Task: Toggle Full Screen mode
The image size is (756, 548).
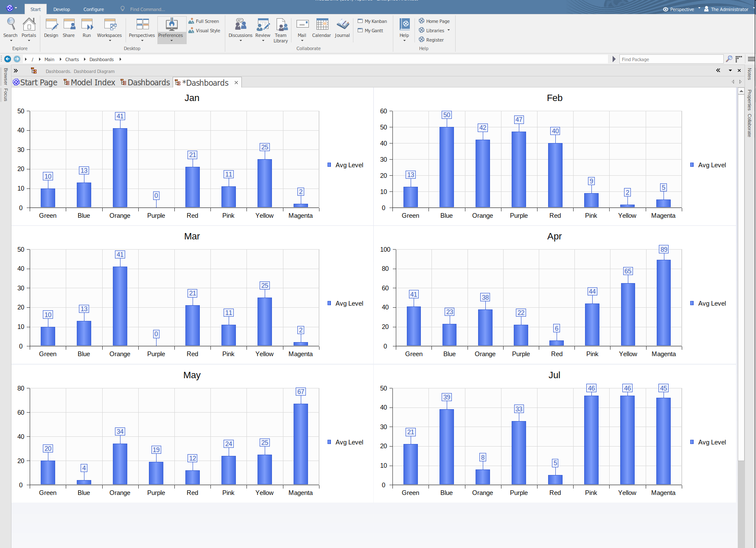Action: tap(204, 21)
